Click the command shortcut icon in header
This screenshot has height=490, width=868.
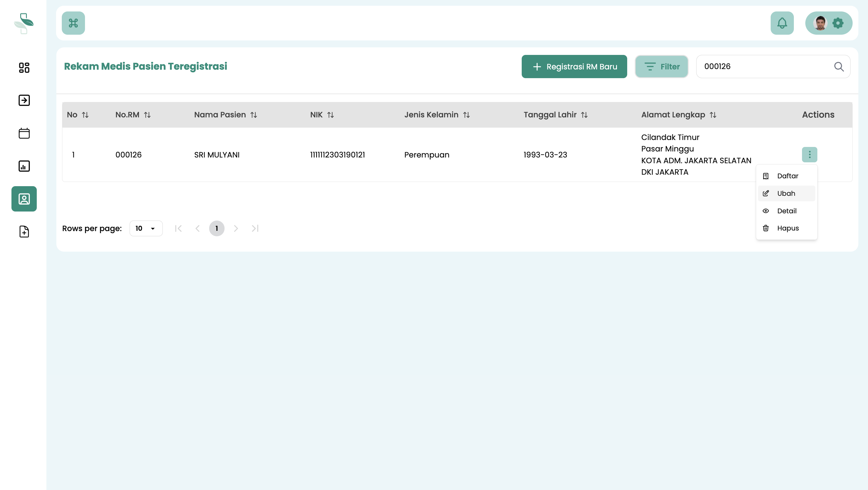click(73, 23)
